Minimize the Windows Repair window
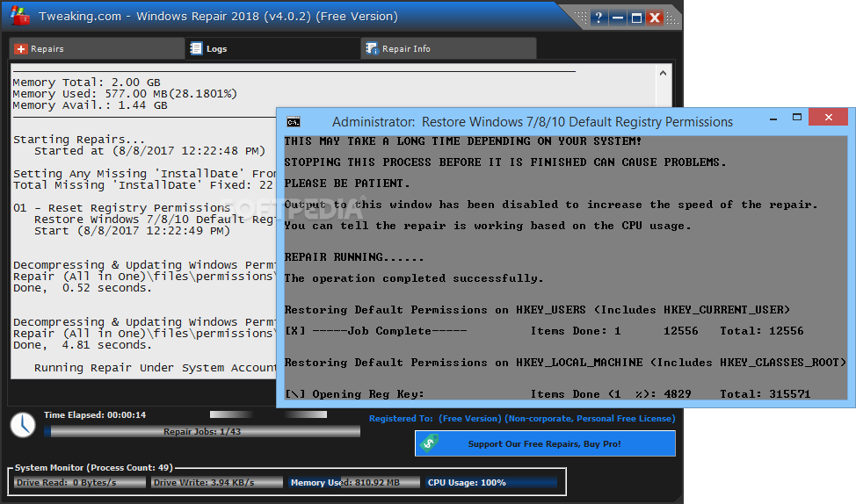Viewport: 856px width, 504px height. 618,18
